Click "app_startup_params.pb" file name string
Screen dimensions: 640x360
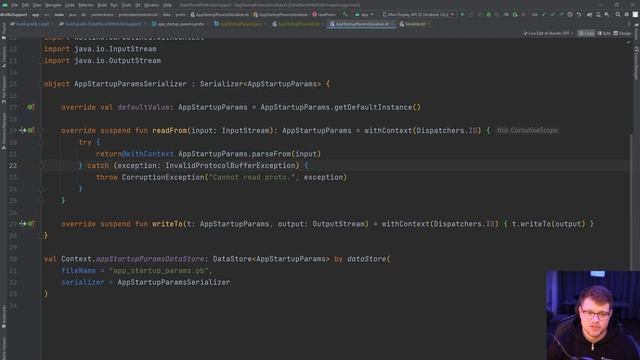(x=159, y=271)
